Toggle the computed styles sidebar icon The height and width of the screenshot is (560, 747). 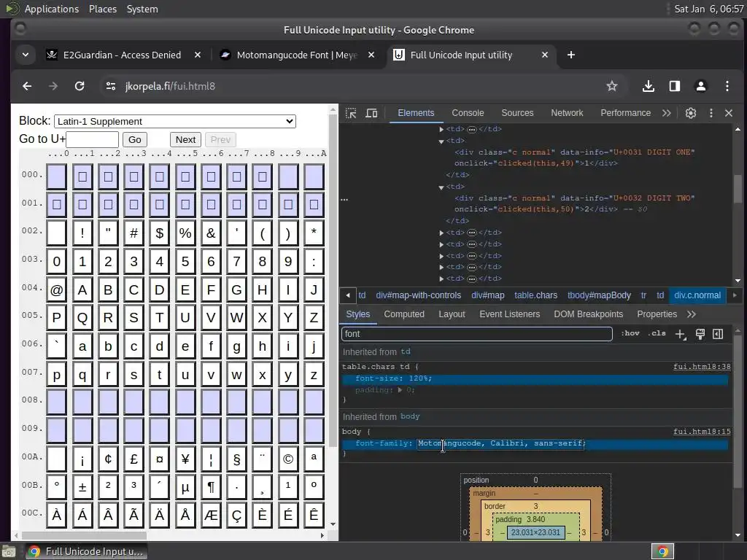(x=718, y=334)
